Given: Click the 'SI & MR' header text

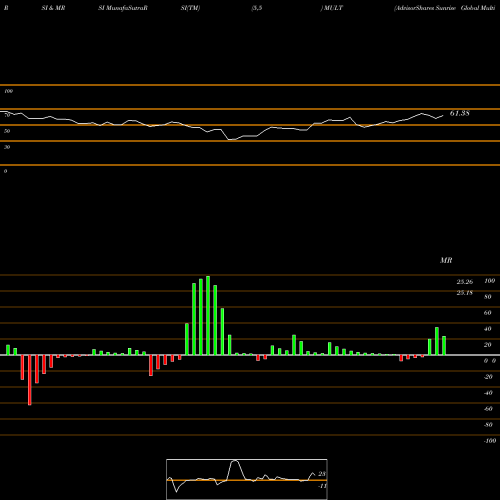Looking at the screenshot, I should click(53, 8).
